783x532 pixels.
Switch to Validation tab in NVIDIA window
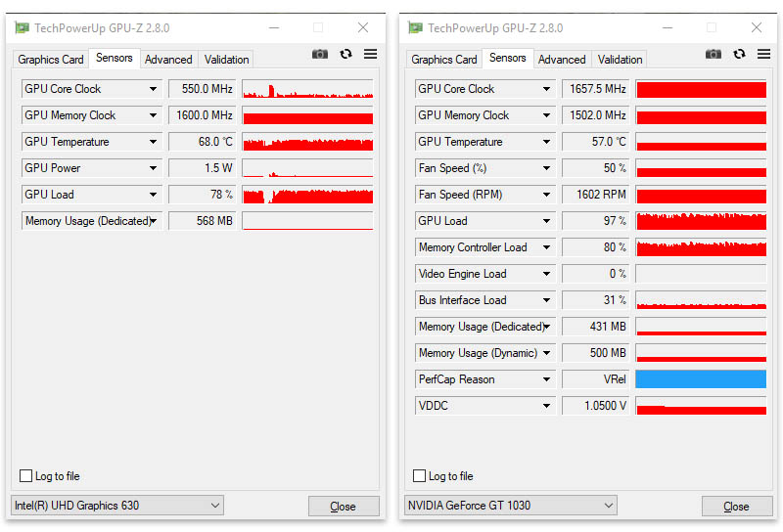point(620,60)
